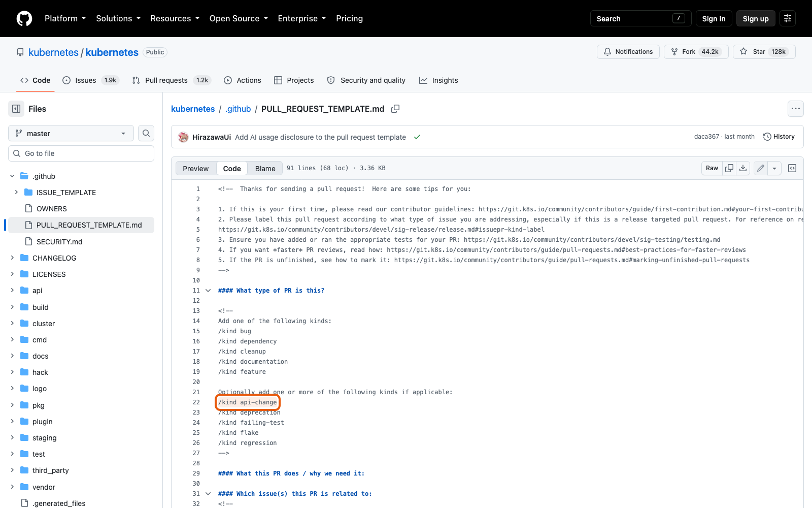
Task: Click the header Search box
Action: click(640, 18)
